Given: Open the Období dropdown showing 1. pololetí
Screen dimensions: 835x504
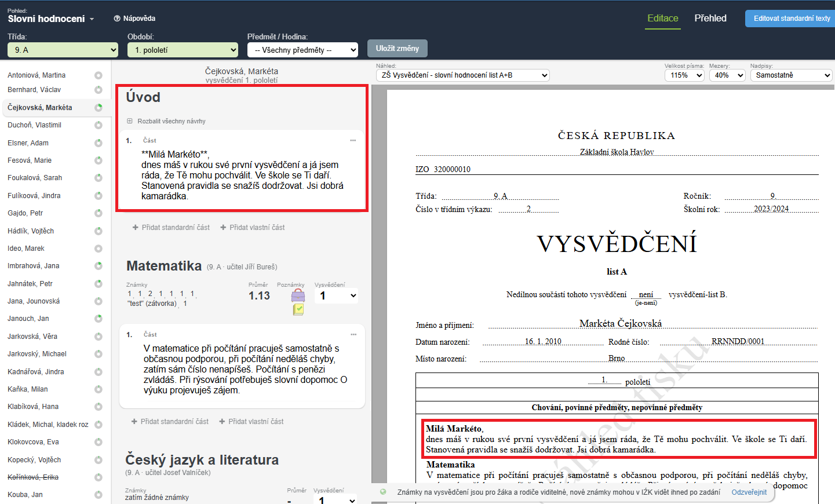Looking at the screenshot, I should (x=183, y=50).
